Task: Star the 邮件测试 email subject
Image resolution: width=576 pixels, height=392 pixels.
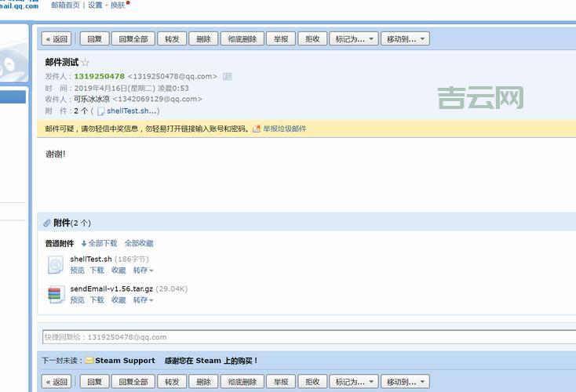Action: click(x=86, y=63)
